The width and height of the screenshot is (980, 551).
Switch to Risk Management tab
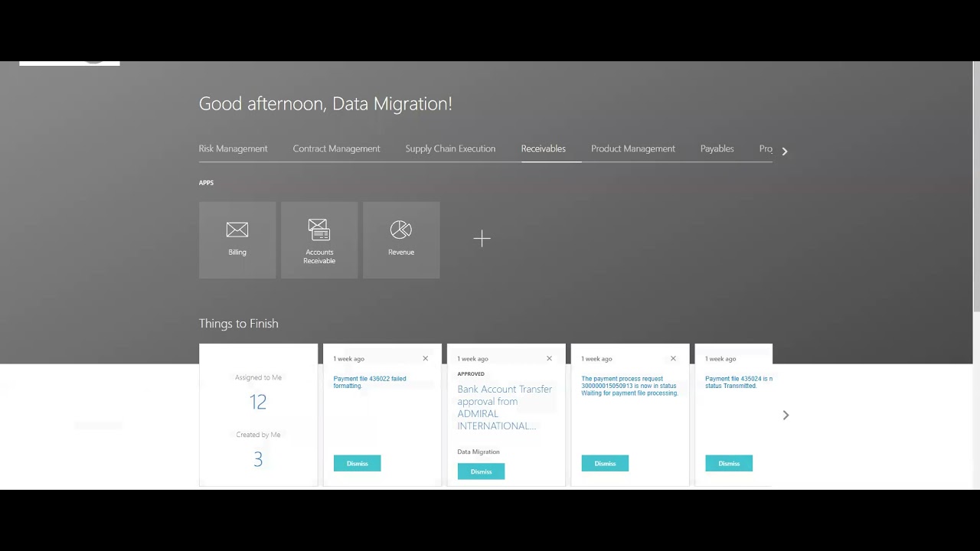pos(233,148)
